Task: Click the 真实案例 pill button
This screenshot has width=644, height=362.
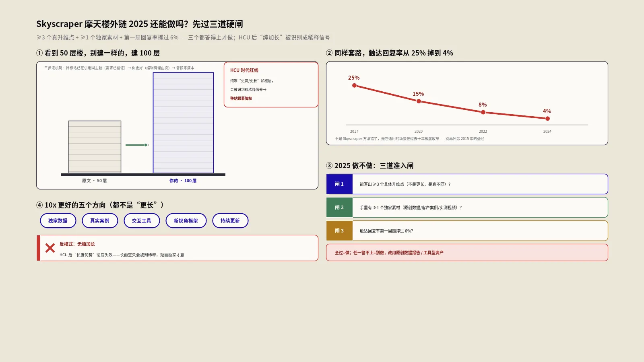Action: click(x=100, y=220)
